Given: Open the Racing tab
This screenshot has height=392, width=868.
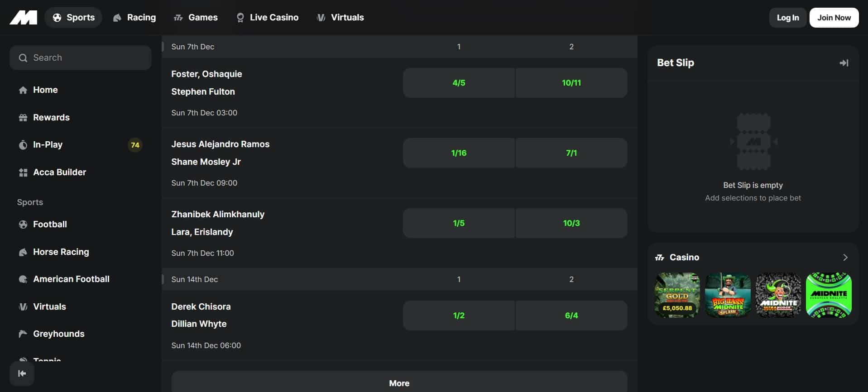Looking at the screenshot, I should (x=134, y=18).
